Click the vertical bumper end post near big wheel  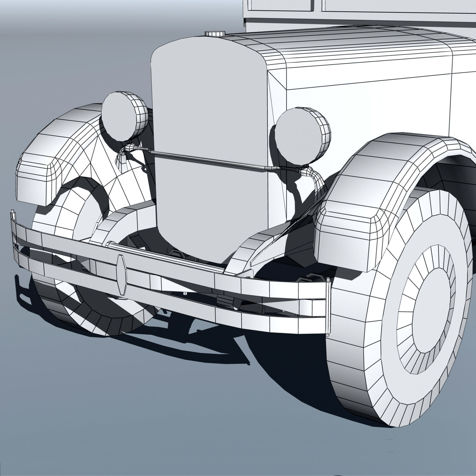point(328,307)
